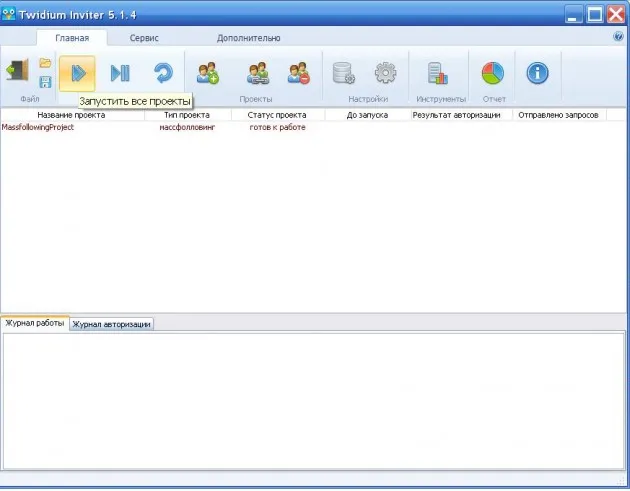Click the Тип проекта column header
Screen dimensions: 630x491
coord(187,115)
